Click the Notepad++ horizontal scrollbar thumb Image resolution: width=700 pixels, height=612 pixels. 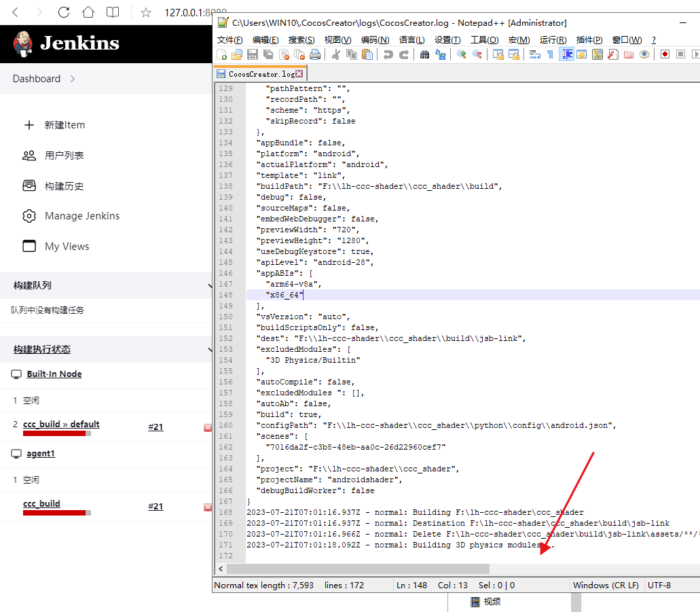pyautogui.click(x=358, y=569)
